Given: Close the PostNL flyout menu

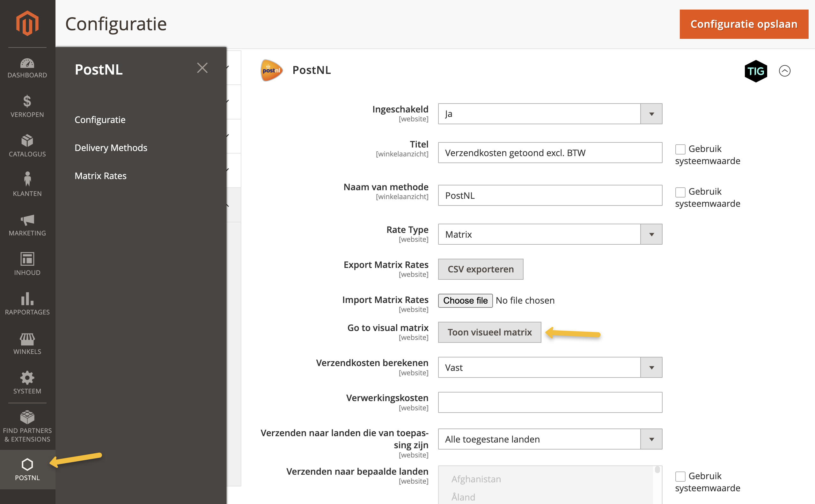Looking at the screenshot, I should pyautogui.click(x=202, y=68).
